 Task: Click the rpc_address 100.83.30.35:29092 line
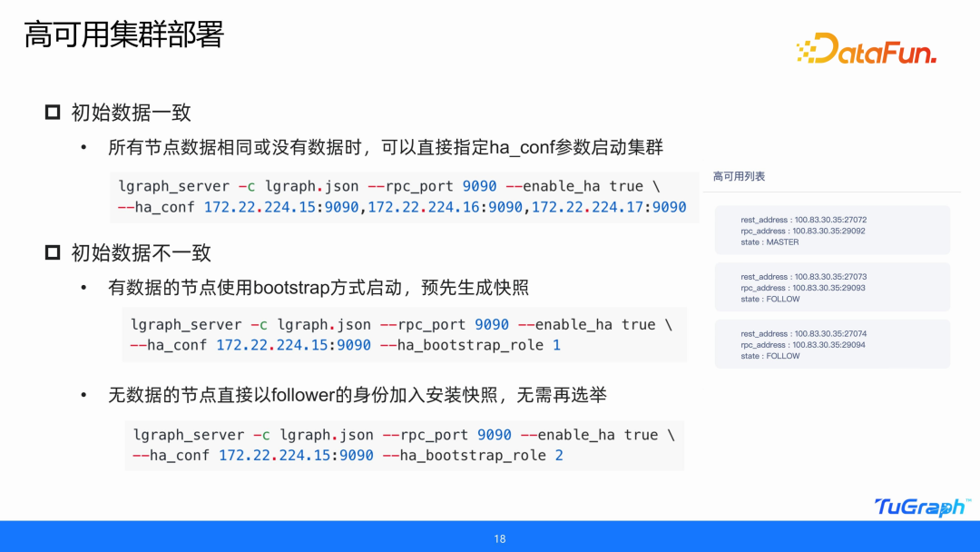click(x=802, y=232)
